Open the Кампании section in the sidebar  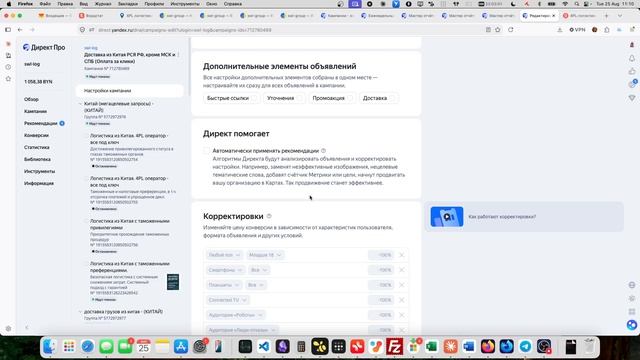click(x=35, y=111)
